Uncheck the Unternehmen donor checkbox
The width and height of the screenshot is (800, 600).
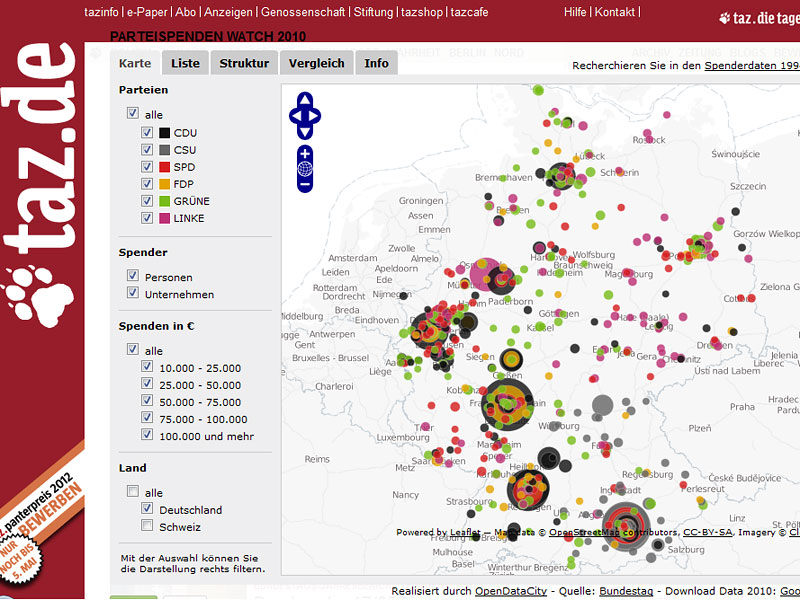point(133,292)
